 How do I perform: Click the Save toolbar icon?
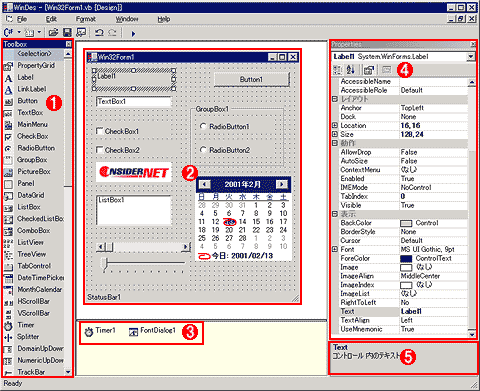pyautogui.click(x=67, y=33)
